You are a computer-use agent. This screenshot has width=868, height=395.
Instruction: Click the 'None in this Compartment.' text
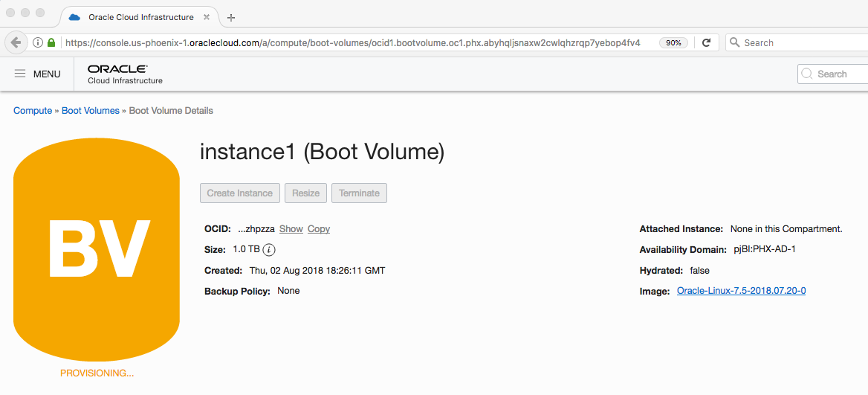786,229
